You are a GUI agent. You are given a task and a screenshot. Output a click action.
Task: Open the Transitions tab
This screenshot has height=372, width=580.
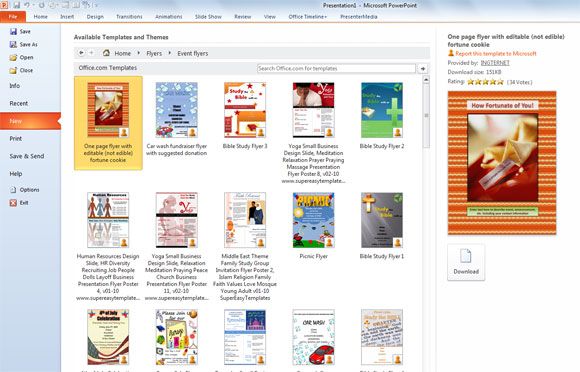129,17
